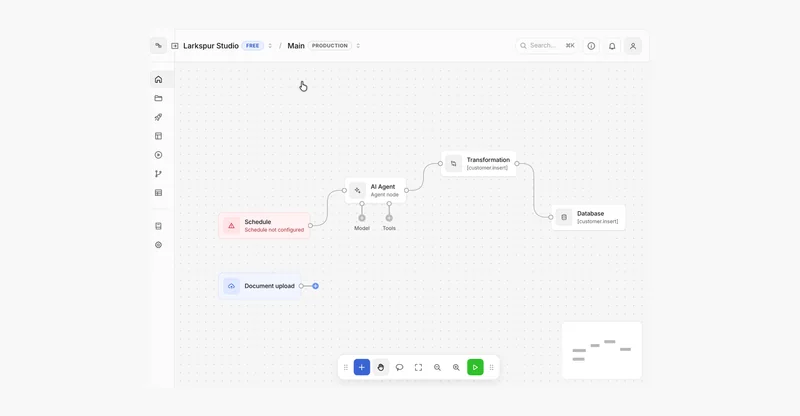The height and width of the screenshot is (416, 800).
Task: Click the PRODUCTION badge
Action: point(330,46)
